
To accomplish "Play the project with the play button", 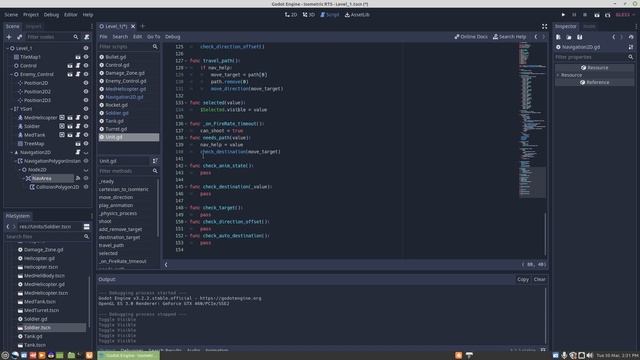I will (x=563, y=15).
